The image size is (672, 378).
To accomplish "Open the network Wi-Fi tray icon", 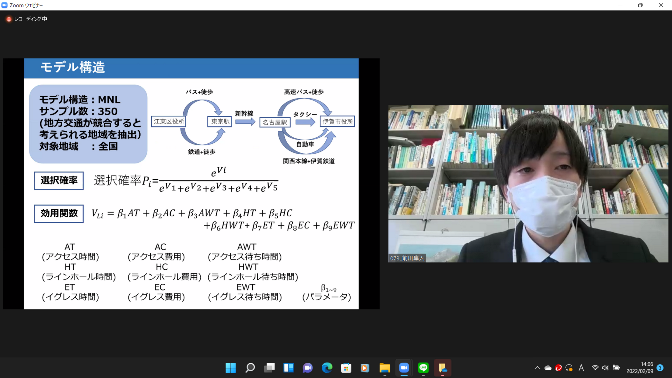I will (595, 368).
